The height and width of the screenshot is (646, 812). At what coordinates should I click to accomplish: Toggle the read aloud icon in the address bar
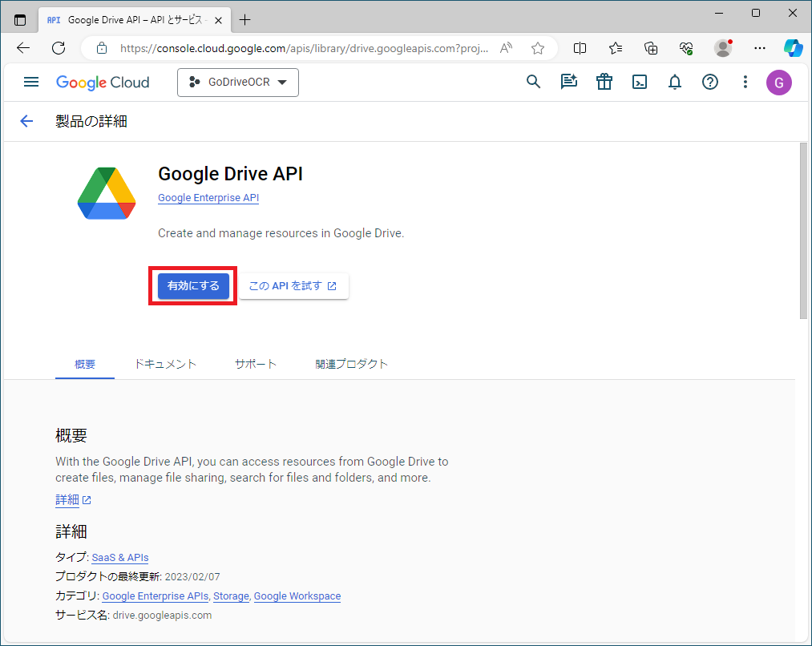click(x=506, y=48)
